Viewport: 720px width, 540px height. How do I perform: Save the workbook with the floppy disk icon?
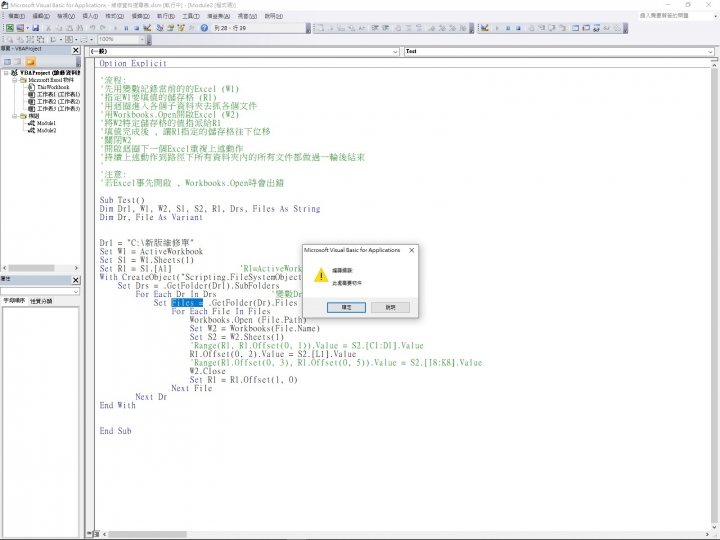pyautogui.click(x=36, y=28)
